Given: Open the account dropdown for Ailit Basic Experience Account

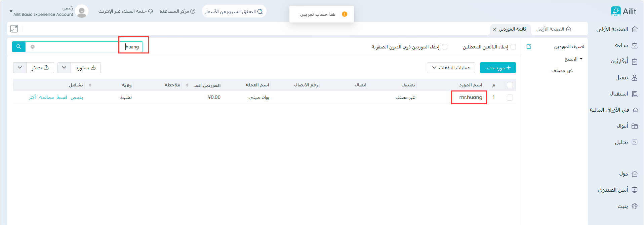Looking at the screenshot, I should point(11,11).
